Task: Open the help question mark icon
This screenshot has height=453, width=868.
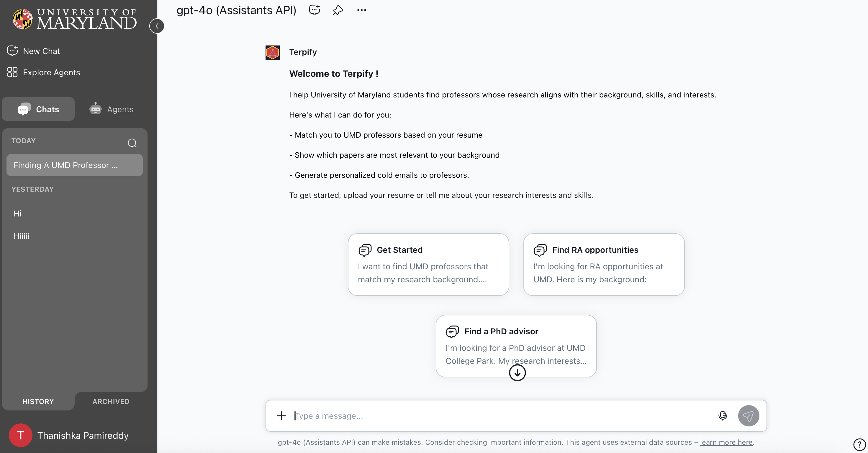Action: coord(859,444)
